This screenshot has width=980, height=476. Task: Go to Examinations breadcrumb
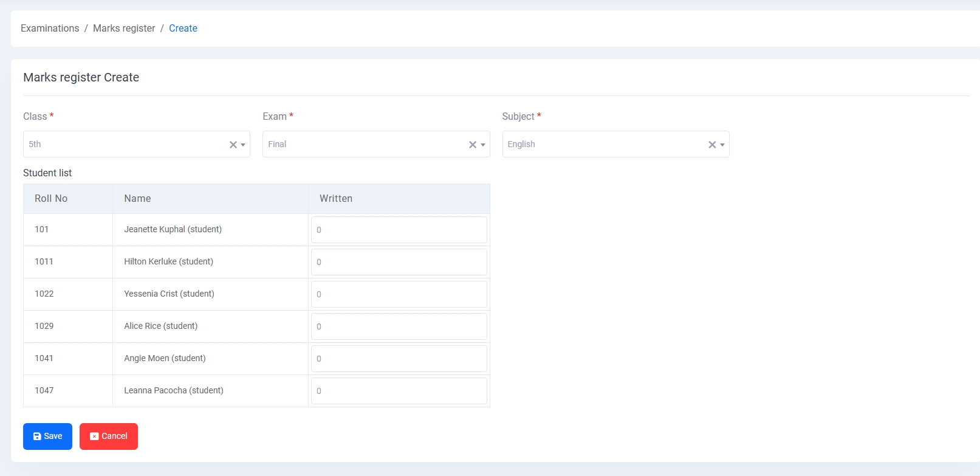[50, 29]
